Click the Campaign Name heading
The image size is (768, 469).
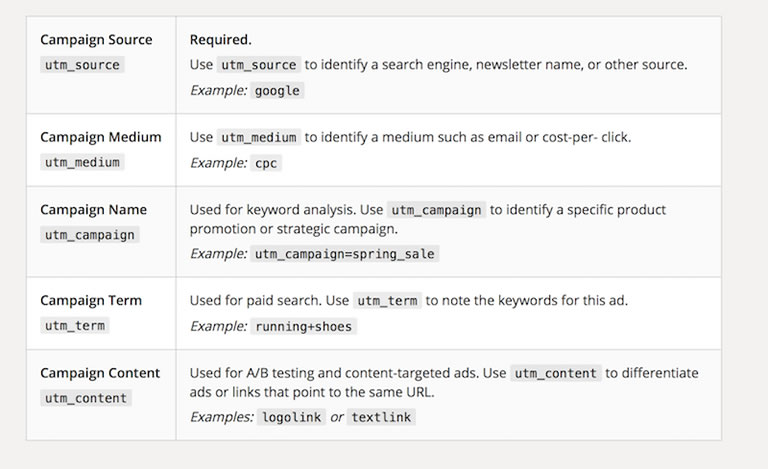pos(93,210)
